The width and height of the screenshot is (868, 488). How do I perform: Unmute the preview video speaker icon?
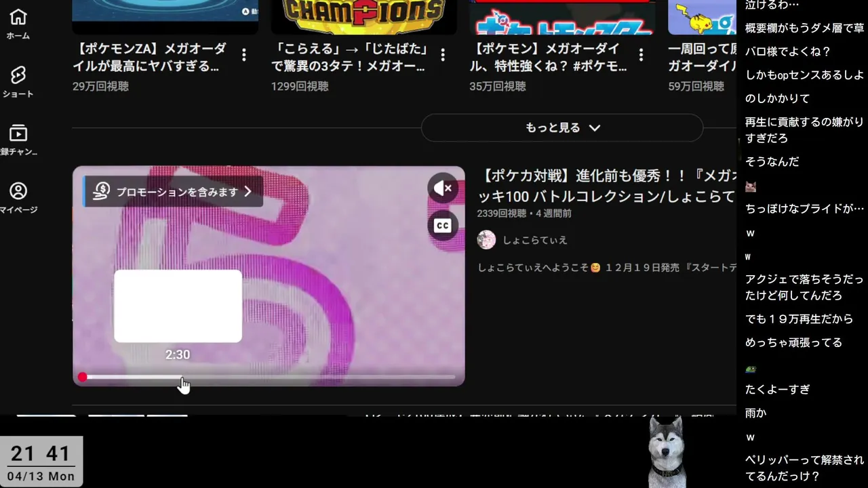coord(443,188)
